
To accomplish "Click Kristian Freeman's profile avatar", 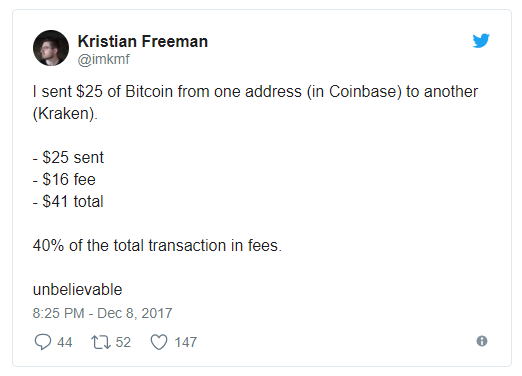I will pyautogui.click(x=51, y=48).
